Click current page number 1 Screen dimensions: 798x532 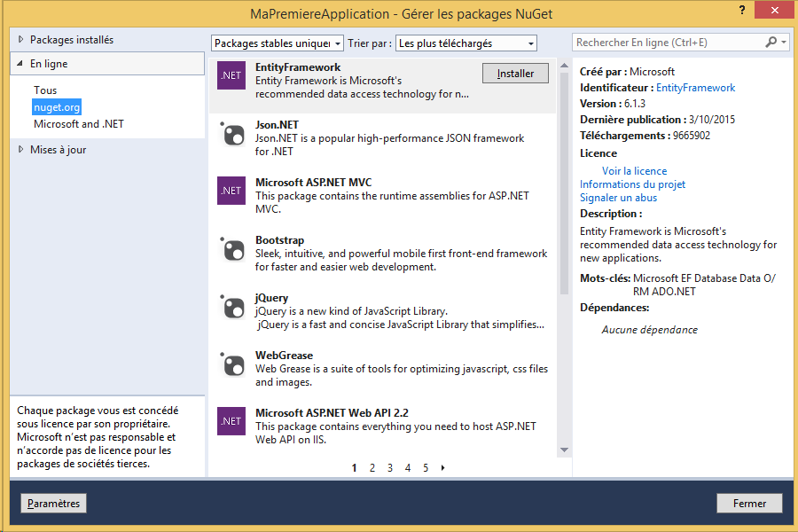pyautogui.click(x=354, y=467)
